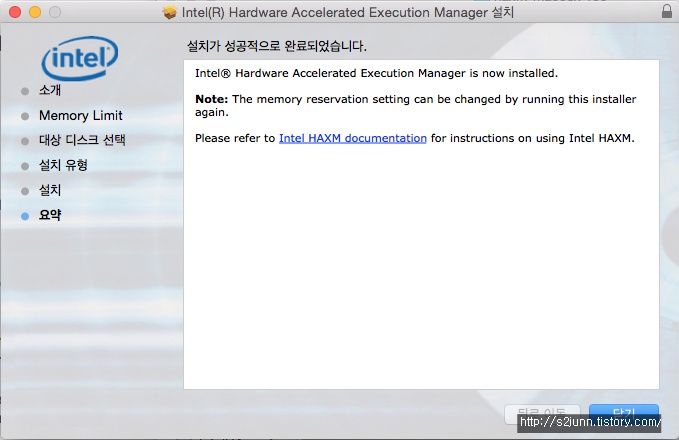Click the 설치가 성공적으로 완료되었습니다 heading

[x=276, y=46]
